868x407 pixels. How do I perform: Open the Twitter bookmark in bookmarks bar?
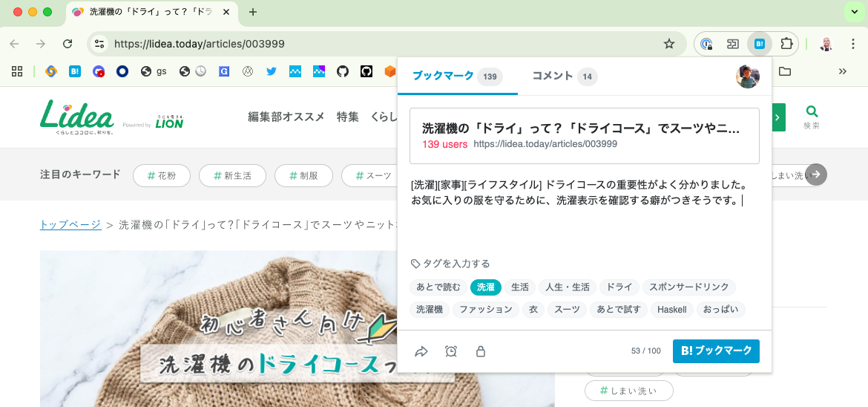pyautogui.click(x=272, y=71)
